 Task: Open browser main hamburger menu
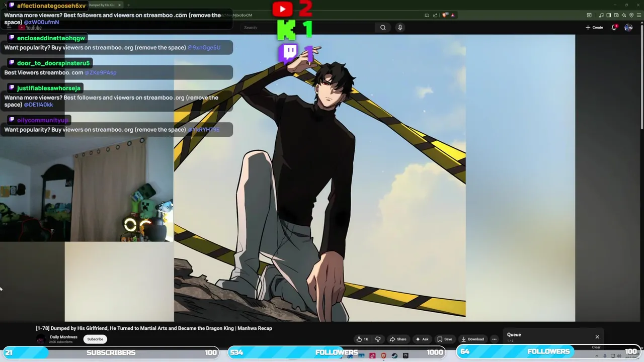pos(639,15)
